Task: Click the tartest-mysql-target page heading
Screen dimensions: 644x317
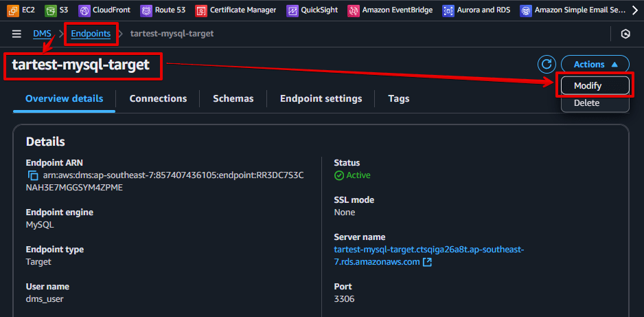Action: coord(81,65)
